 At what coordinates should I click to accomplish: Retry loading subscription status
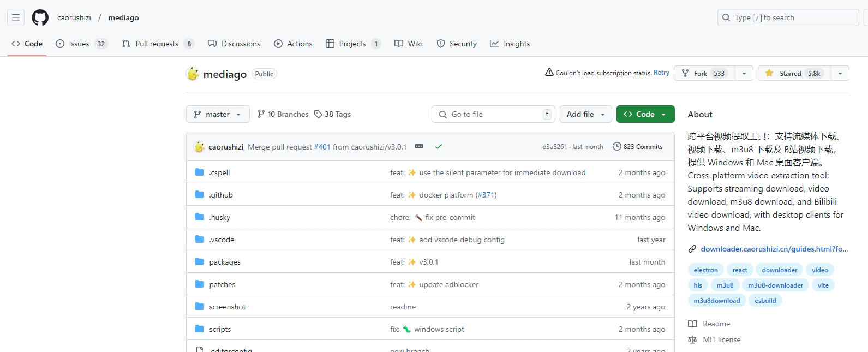(x=661, y=73)
